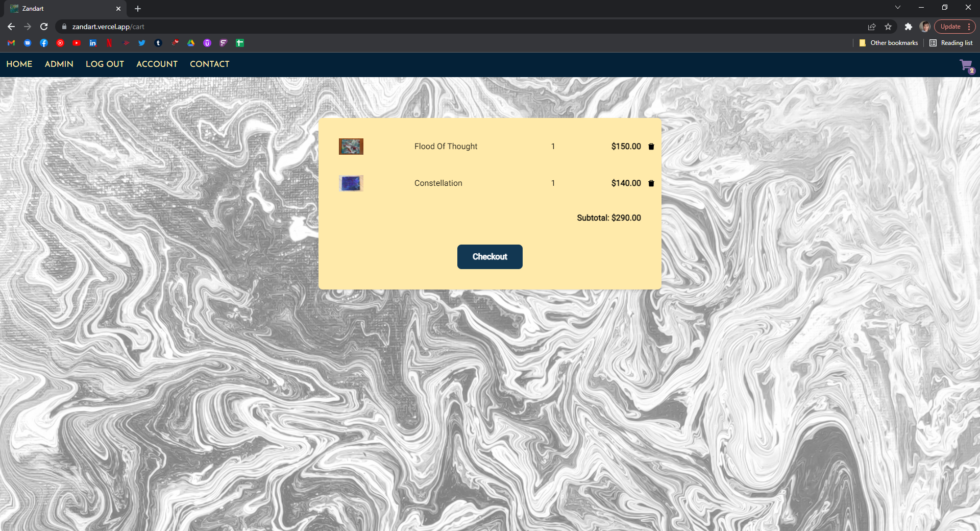Open the Netflix bookmark
The height and width of the screenshot is (531, 980).
[x=109, y=43]
